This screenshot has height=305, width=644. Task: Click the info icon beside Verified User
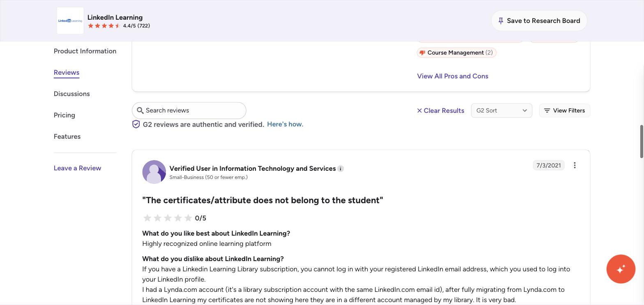(340, 169)
